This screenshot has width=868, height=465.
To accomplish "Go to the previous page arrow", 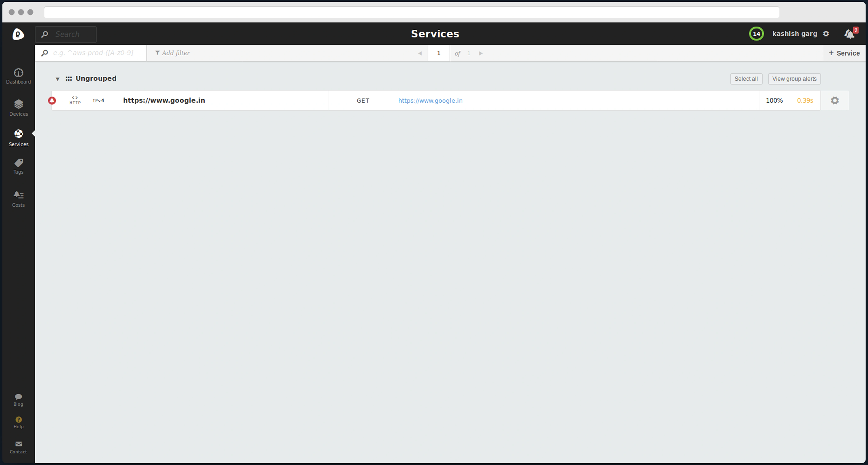I will [420, 53].
